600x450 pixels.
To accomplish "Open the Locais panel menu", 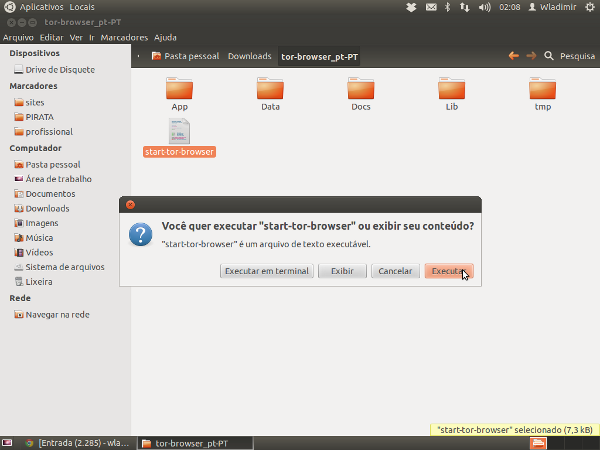I will pyautogui.click(x=82, y=7).
